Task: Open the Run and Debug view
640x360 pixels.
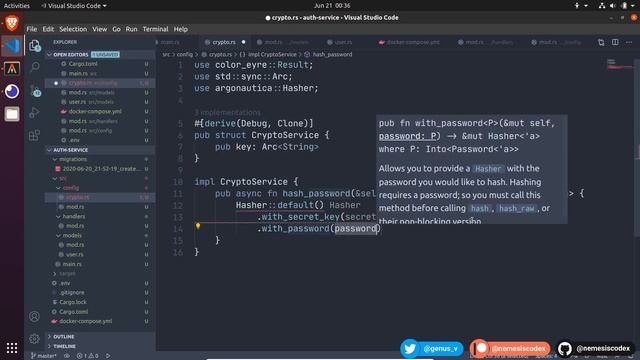Action: click(x=35, y=113)
